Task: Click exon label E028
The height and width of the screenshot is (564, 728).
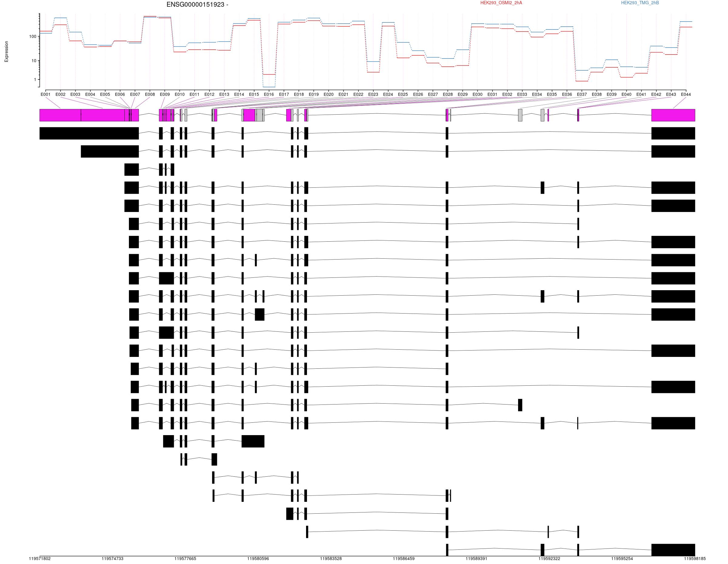Action: 448,94
